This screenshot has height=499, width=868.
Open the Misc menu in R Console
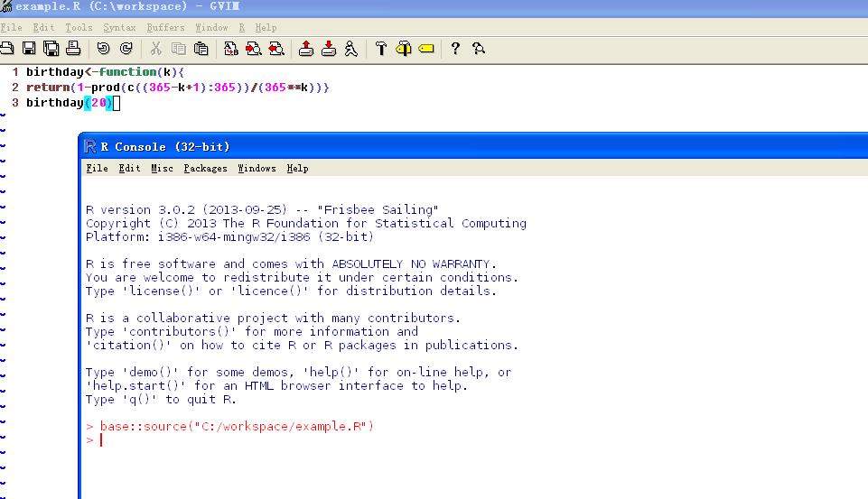163,168
